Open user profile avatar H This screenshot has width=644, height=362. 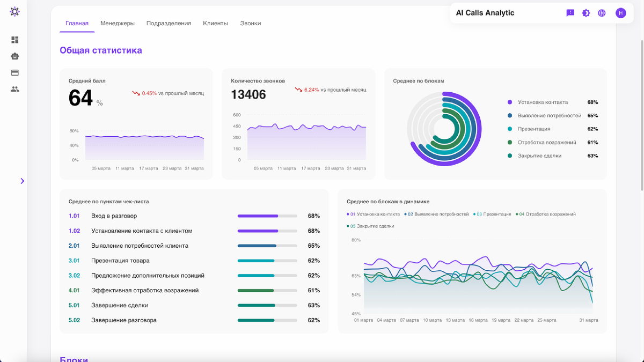(x=621, y=13)
